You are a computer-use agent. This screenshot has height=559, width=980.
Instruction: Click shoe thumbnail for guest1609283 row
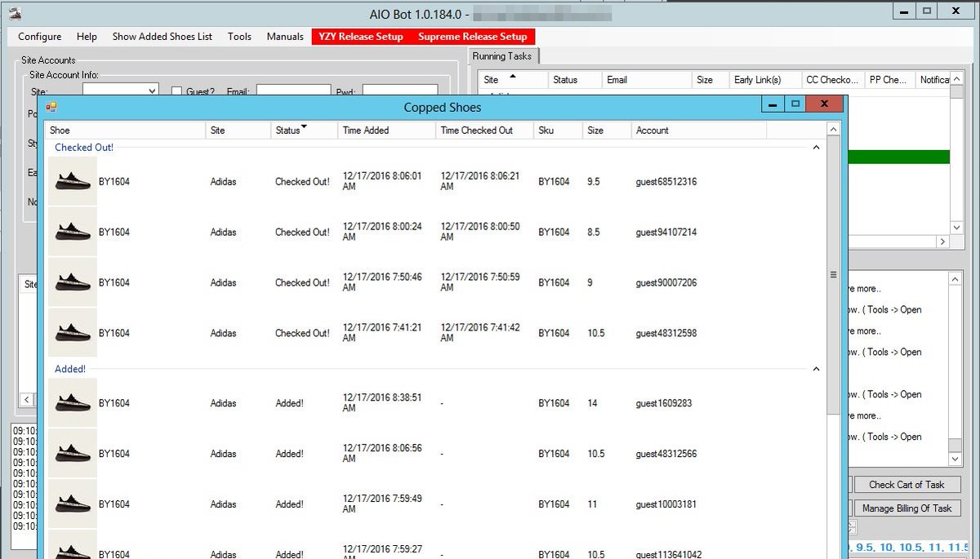72,403
